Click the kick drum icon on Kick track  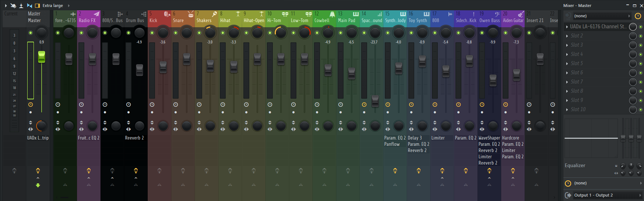[x=167, y=14]
